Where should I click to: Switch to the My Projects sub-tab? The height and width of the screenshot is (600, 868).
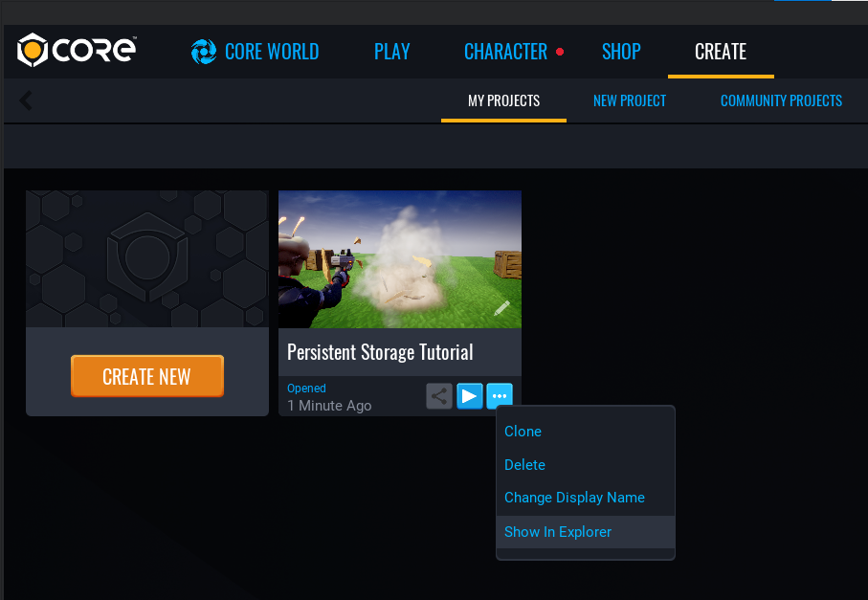tap(503, 100)
